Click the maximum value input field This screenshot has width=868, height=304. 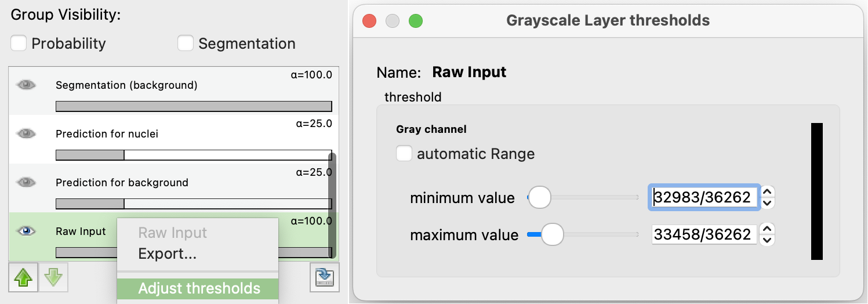coord(704,234)
